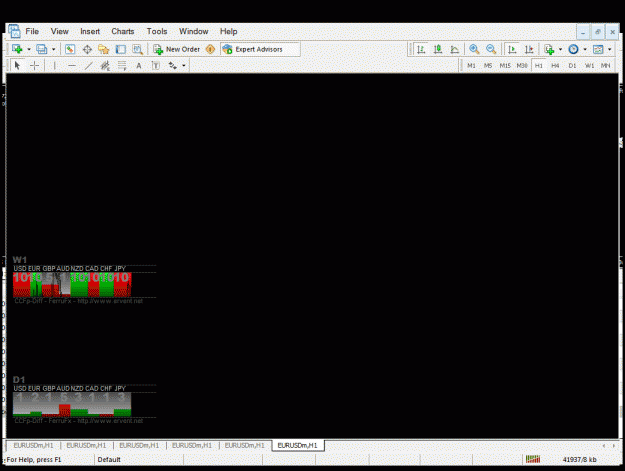Viewport: 625px width, 471px height.
Task: Select the active EURUSDm,H1 chart tab
Action: coord(298,445)
